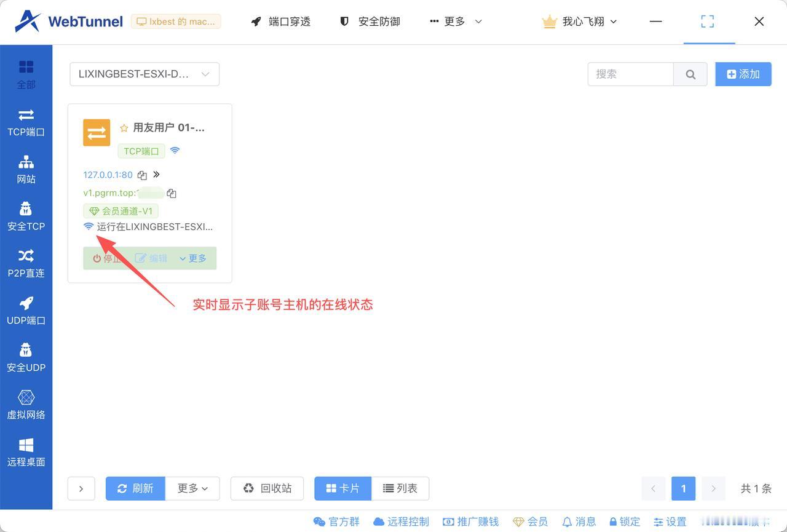Image resolution: width=787 pixels, height=532 pixels.
Task: Select 安全TCP in the sidebar
Action: pyautogui.click(x=26, y=217)
